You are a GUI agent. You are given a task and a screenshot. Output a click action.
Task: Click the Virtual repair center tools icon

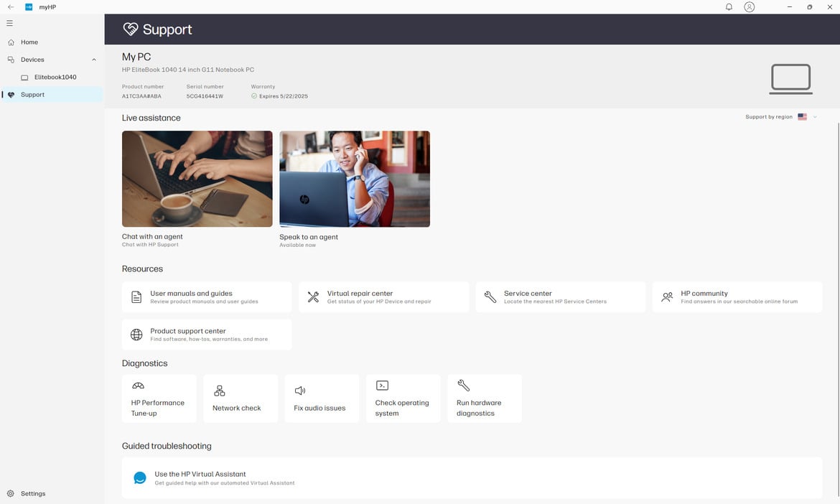click(x=314, y=297)
